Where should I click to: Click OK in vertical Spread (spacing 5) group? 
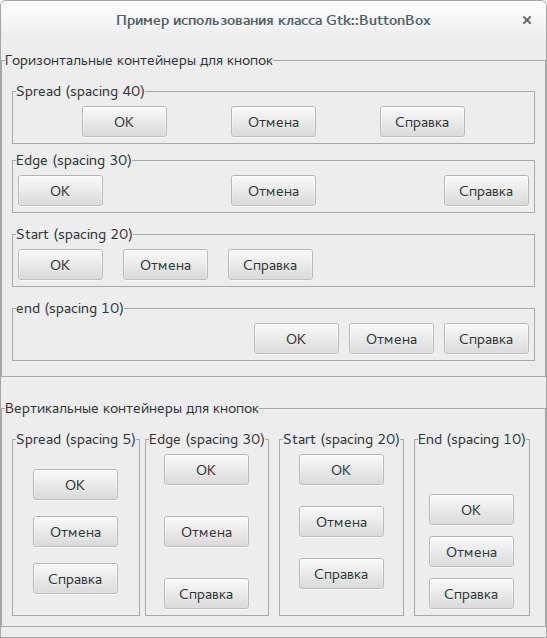point(75,485)
